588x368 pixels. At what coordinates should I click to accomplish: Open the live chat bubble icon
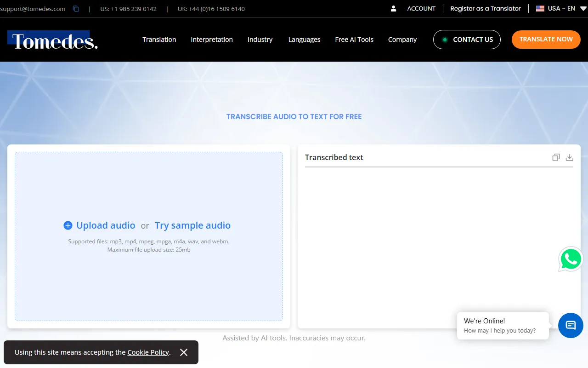point(571,325)
